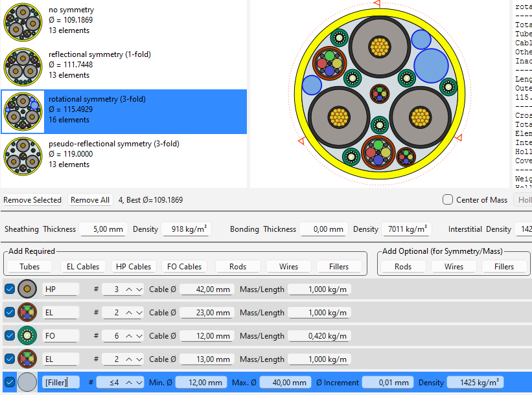Edit the HP name field
The width and height of the screenshot is (532, 395).
click(x=61, y=289)
